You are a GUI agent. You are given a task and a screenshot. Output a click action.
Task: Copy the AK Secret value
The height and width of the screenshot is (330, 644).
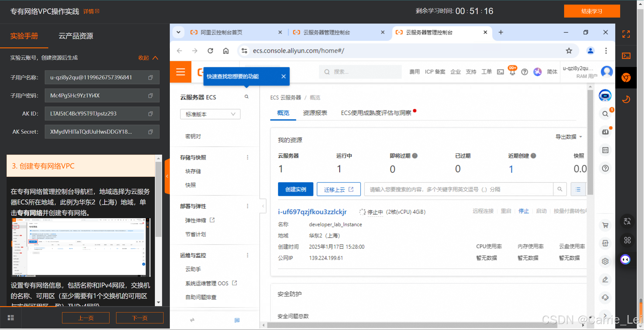click(150, 132)
